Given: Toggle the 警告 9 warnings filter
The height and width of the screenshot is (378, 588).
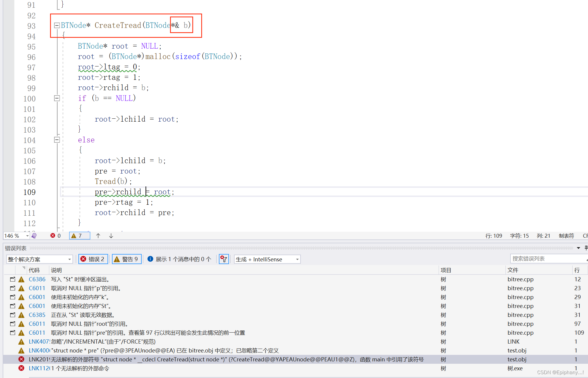Looking at the screenshot, I should [127, 259].
